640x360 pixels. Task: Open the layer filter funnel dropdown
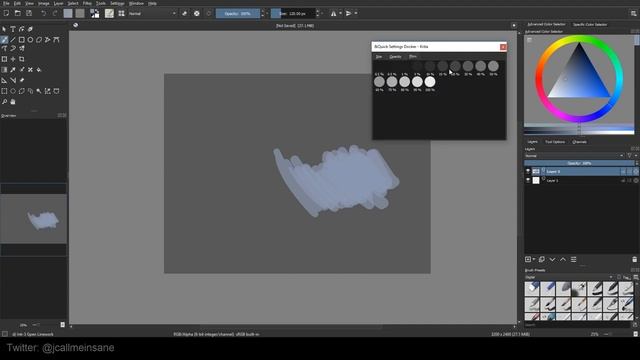tap(631, 156)
